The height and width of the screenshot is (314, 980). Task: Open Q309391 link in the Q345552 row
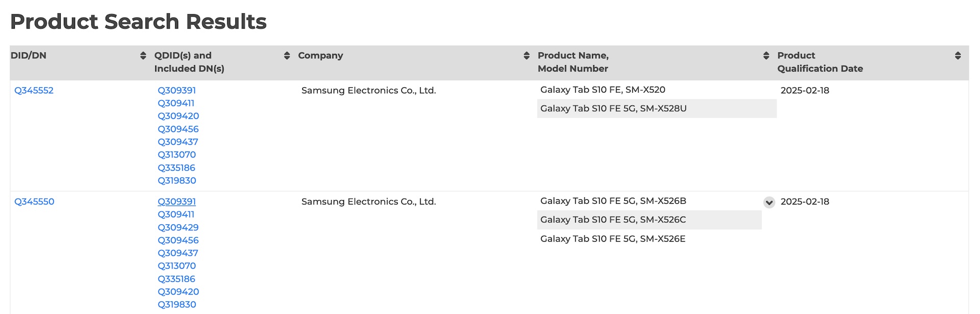[x=177, y=90]
